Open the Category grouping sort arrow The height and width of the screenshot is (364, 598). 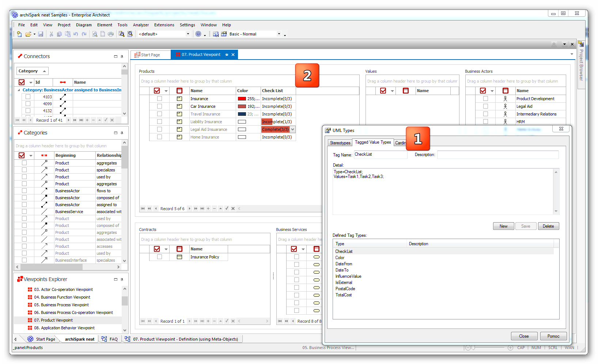pos(44,71)
